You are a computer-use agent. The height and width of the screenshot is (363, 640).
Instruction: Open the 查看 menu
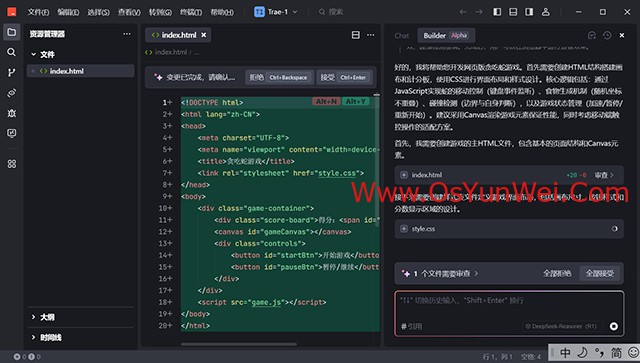click(x=129, y=12)
